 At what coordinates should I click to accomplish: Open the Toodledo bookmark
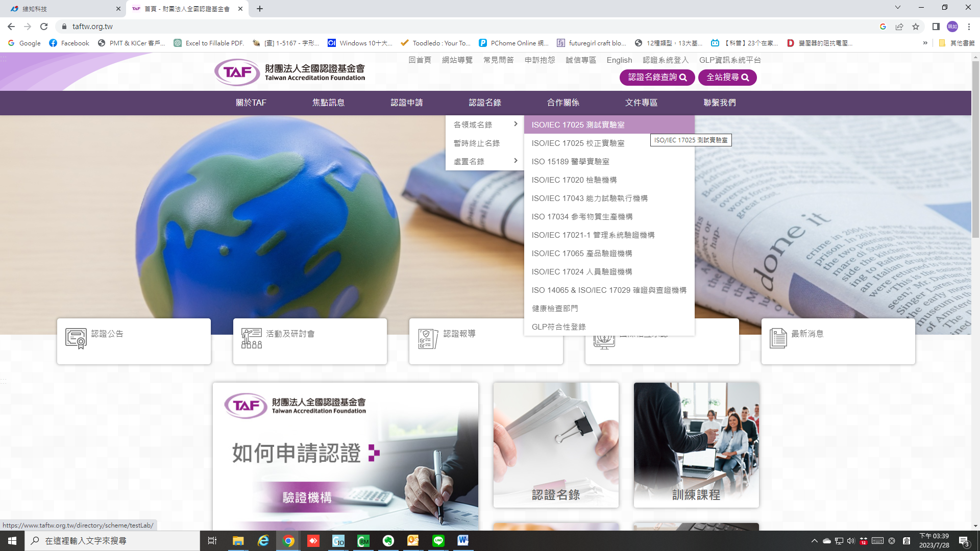coord(435,43)
